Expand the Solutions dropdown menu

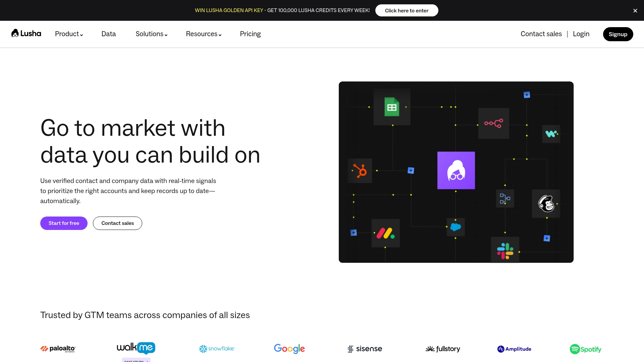[151, 34]
